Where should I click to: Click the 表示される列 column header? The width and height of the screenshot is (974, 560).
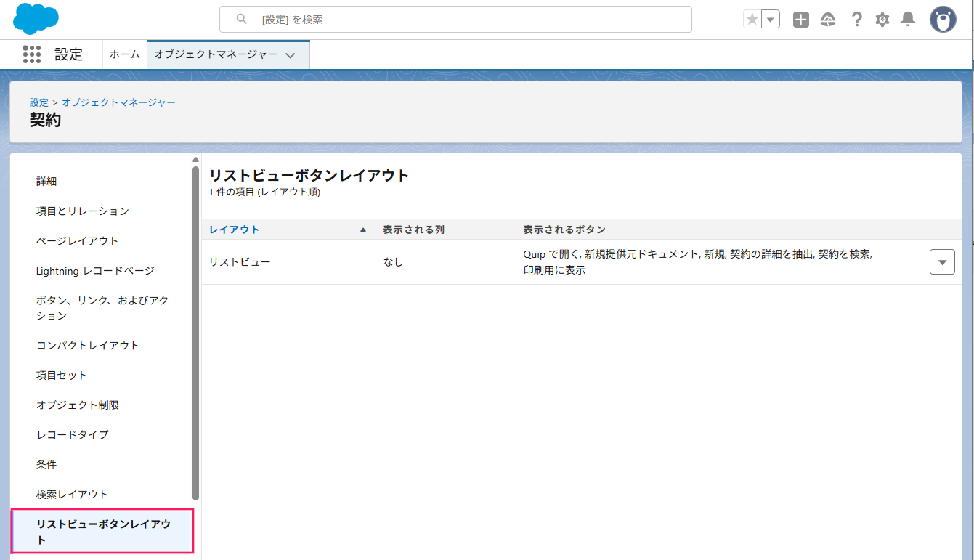pos(414,230)
